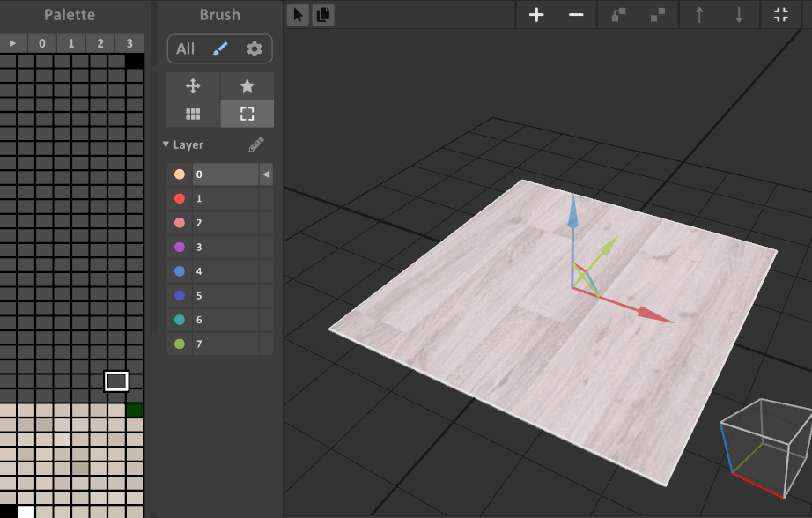
Task: Click the arrow marker beside layer 0
Action: coord(266,174)
